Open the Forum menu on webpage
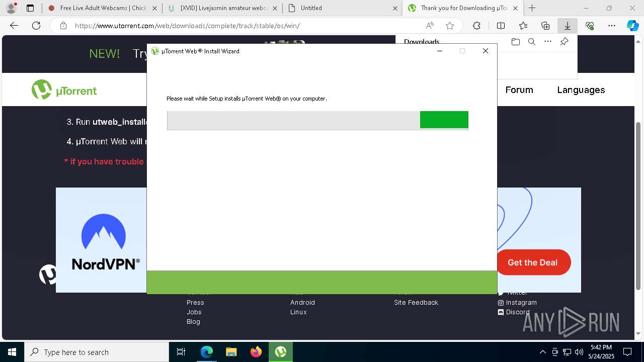 519,90
